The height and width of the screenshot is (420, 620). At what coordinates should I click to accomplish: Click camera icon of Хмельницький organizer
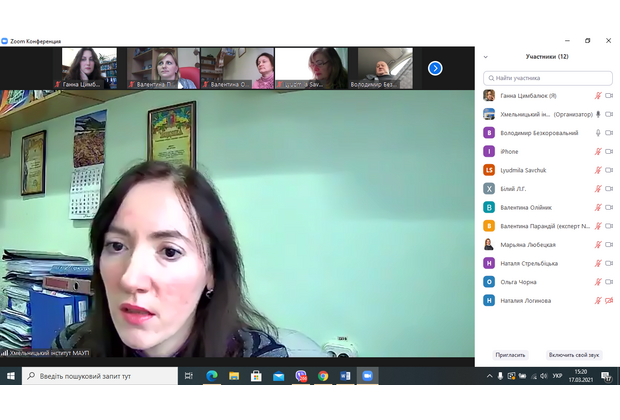coord(609,114)
